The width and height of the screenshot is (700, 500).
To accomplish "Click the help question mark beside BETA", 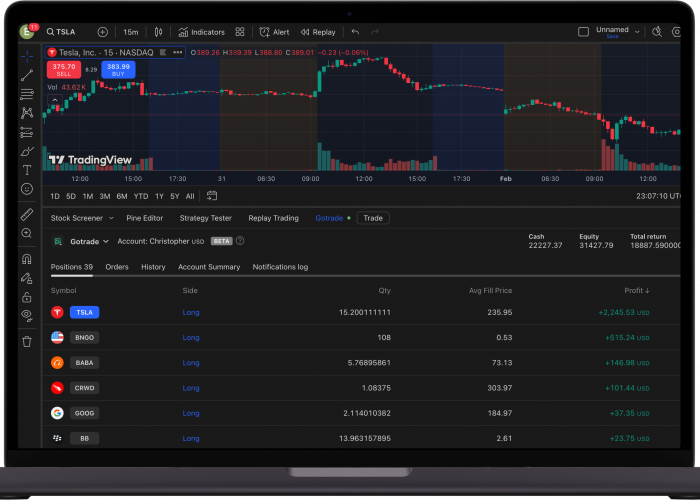I will tap(240, 241).
